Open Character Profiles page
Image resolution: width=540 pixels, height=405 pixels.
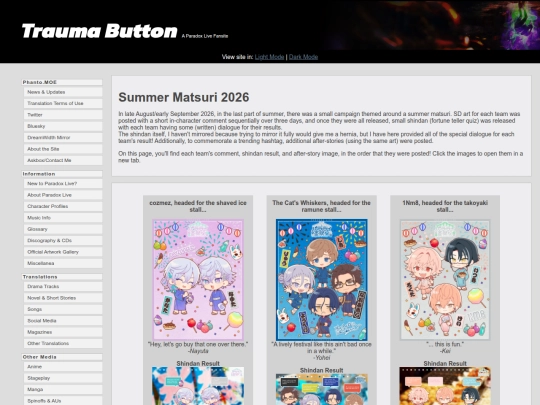coord(63,206)
